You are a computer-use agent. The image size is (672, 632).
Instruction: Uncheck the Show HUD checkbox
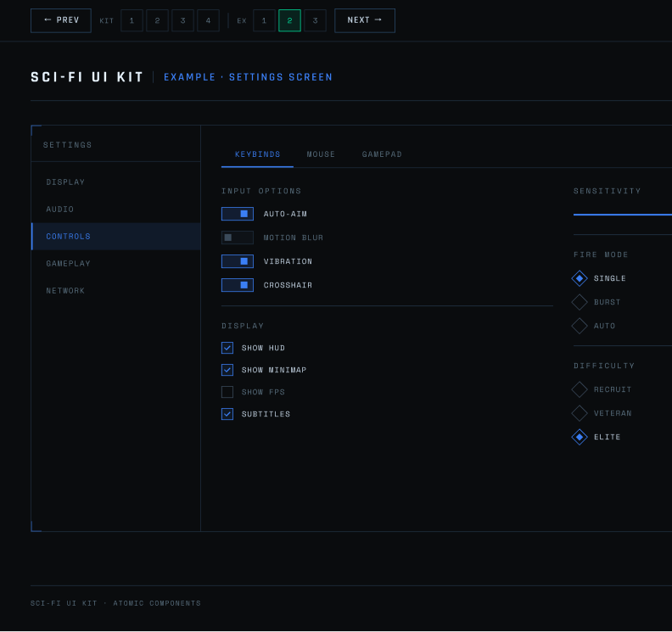(x=227, y=348)
